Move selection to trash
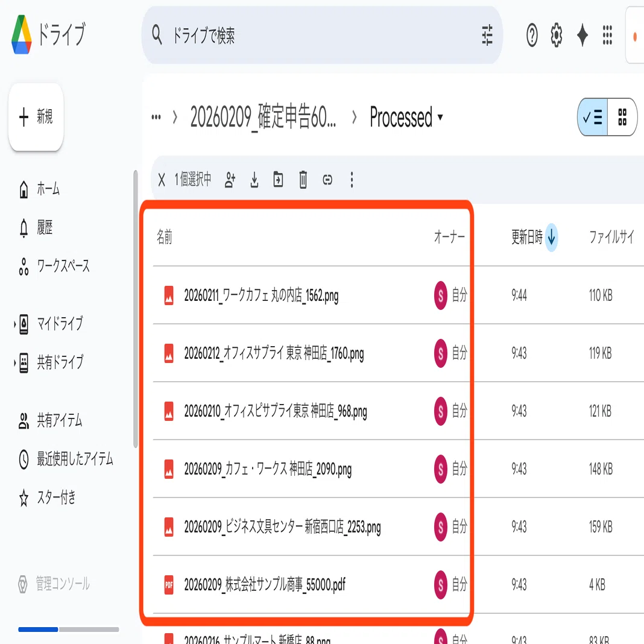 pyautogui.click(x=303, y=180)
